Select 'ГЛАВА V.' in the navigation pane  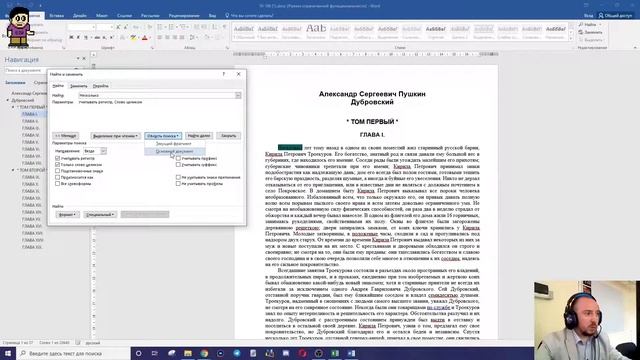[30, 142]
